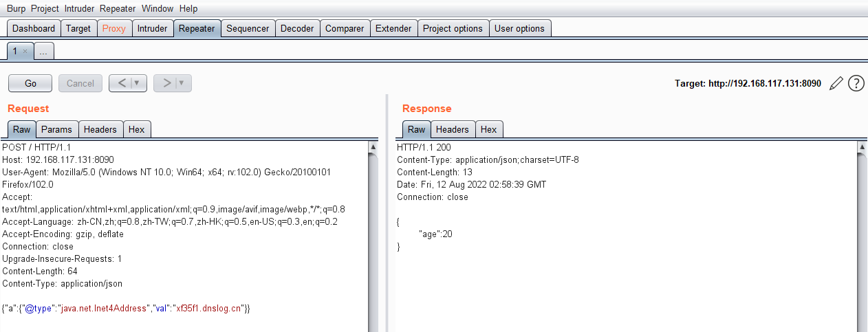Click the pencil icon to edit target
The height and width of the screenshot is (332, 868).
(x=836, y=83)
